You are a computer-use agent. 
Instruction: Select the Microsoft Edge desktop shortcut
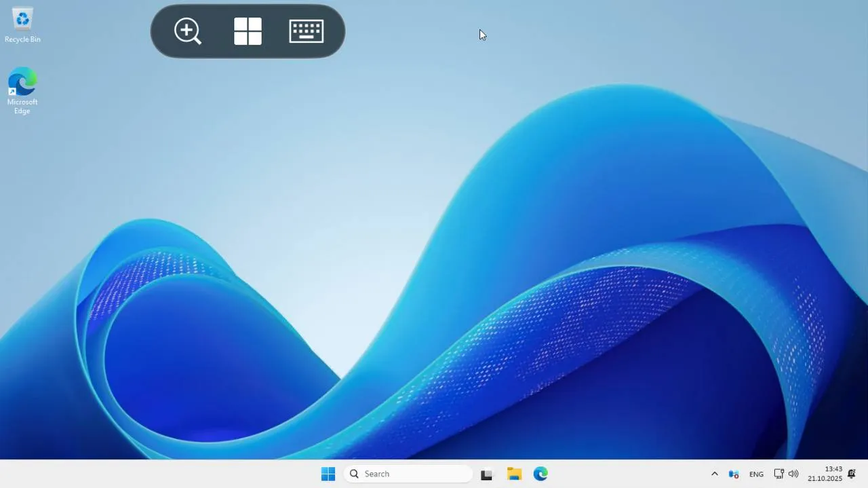click(x=22, y=82)
